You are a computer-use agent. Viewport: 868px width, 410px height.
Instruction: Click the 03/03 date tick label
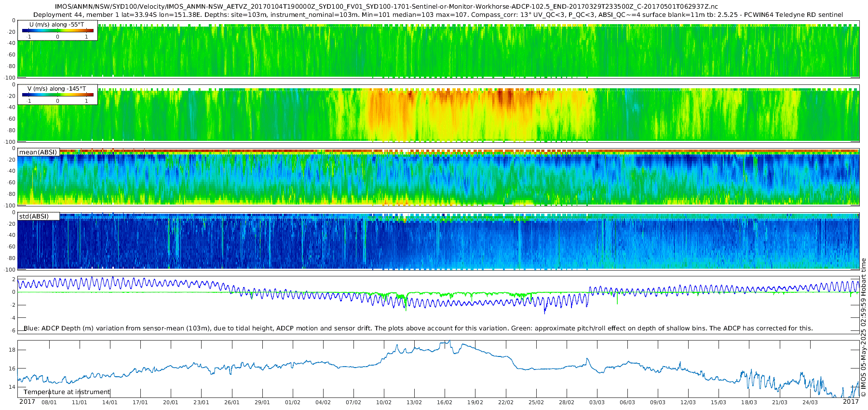597,402
